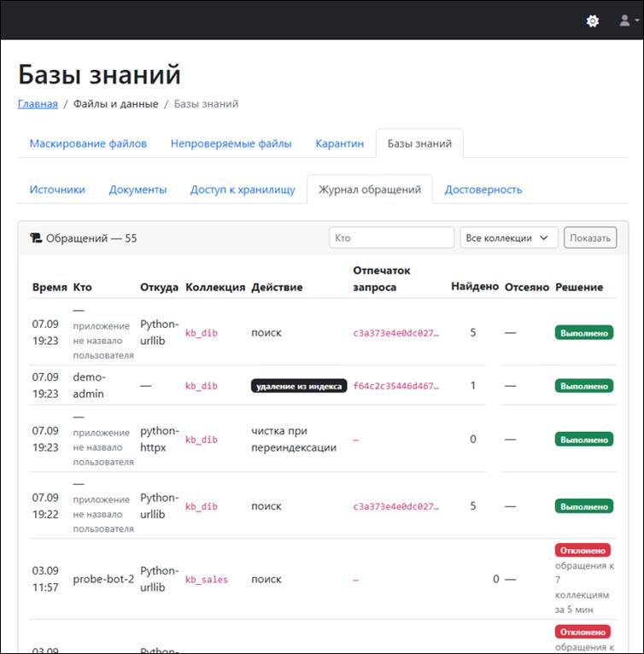The image size is (644, 654).
Task: Click Файлы и данные breadcrumb
Action: click(x=115, y=104)
